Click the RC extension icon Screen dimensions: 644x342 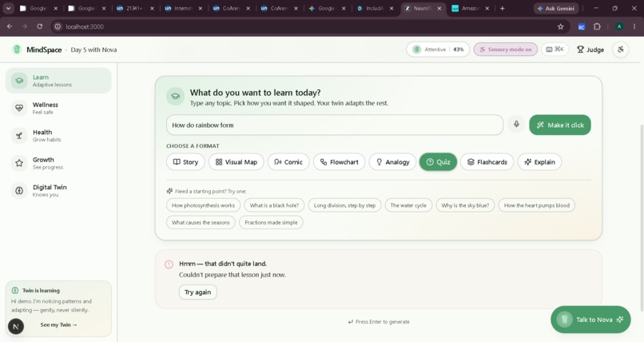pos(582,26)
